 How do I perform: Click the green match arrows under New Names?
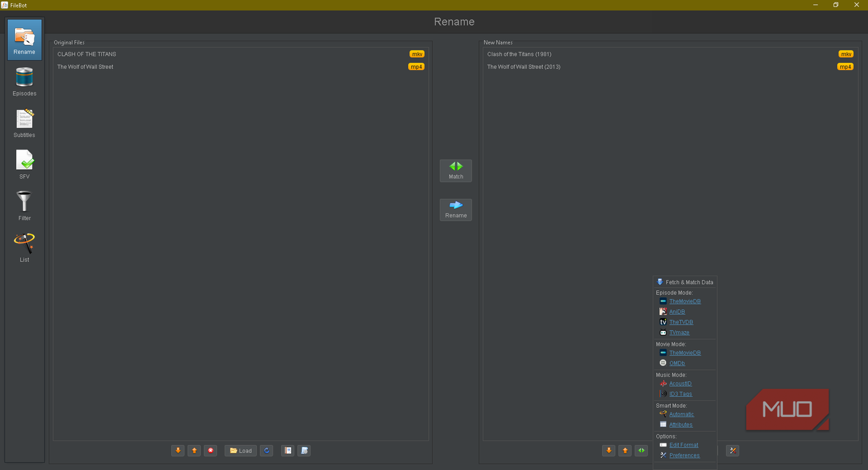tap(641, 451)
